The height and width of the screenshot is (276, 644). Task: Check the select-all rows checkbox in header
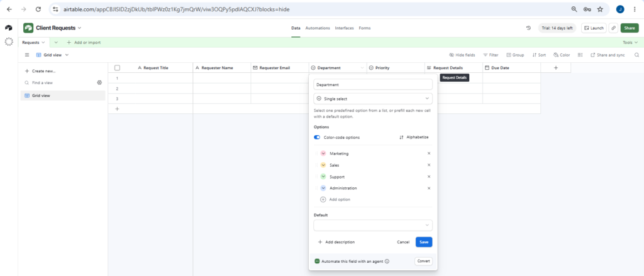(x=117, y=68)
